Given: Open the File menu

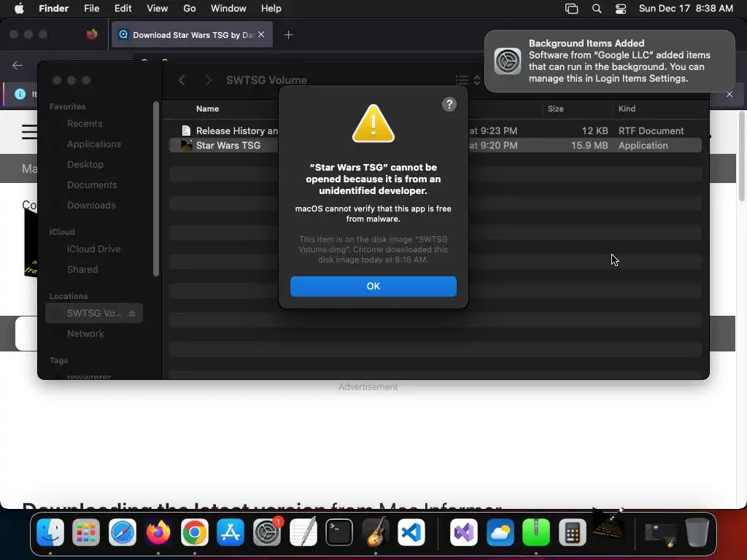Looking at the screenshot, I should (91, 9).
